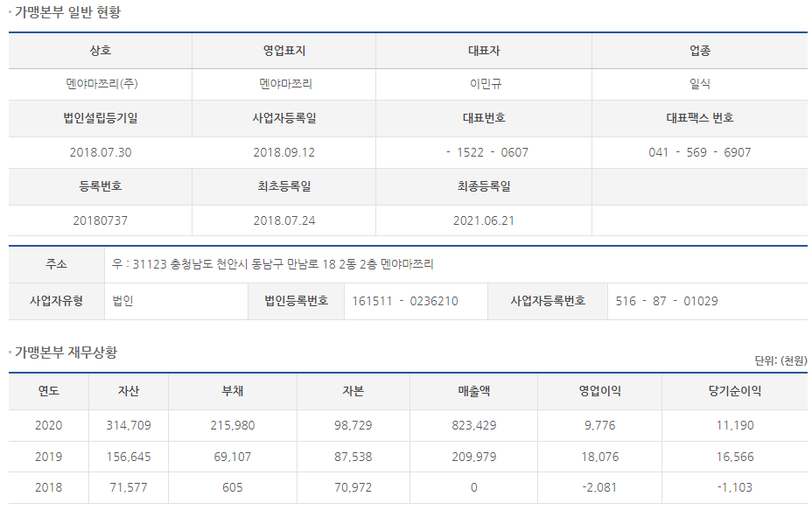Click the 대표자 column header
This screenshot has width=812, height=510.
coord(484,50)
